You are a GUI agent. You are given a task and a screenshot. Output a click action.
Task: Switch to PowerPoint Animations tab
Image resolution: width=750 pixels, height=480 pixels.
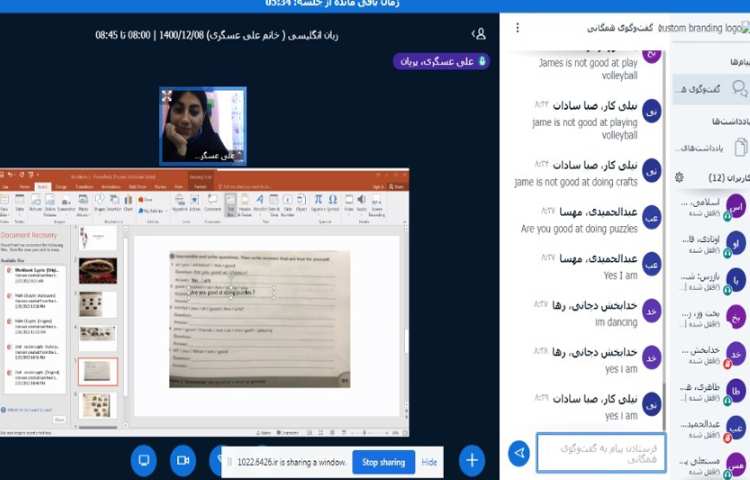110,187
